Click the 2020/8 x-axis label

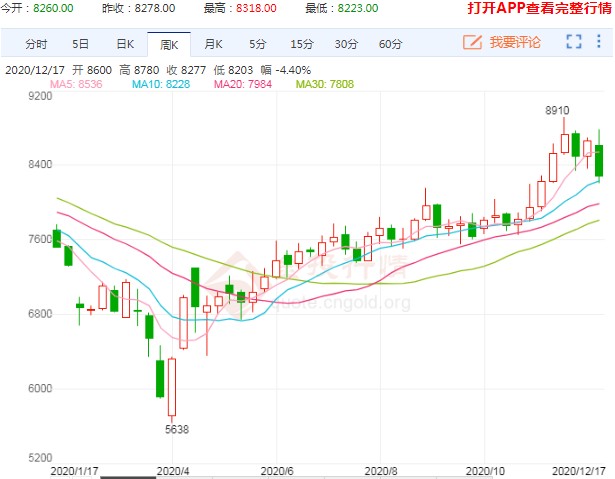(381, 471)
